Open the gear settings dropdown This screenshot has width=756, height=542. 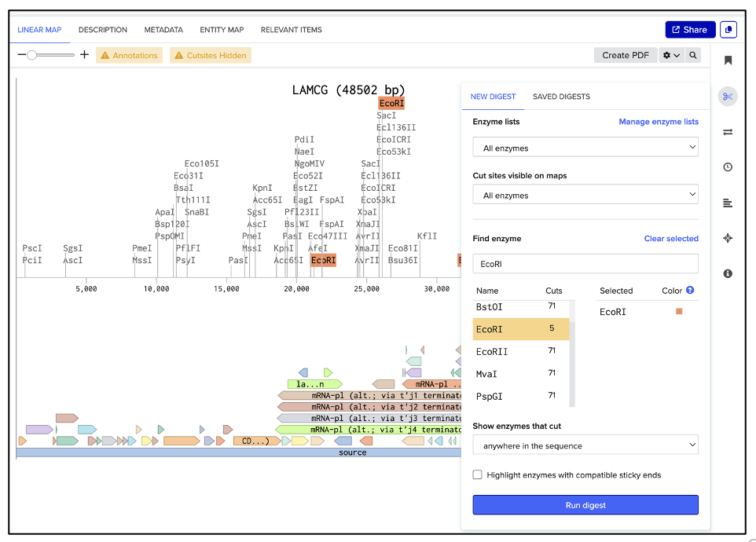671,56
